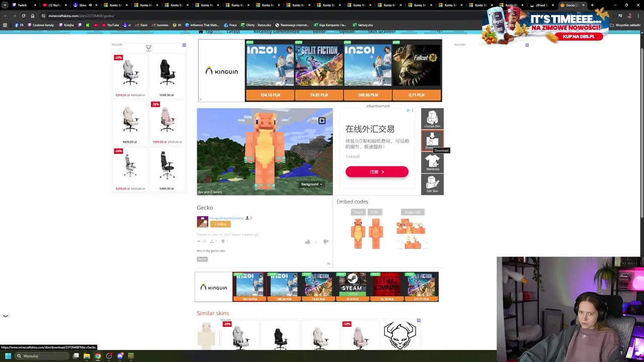Dislike the skin with thumbs down
This screenshot has width=644, height=362.
326,242
